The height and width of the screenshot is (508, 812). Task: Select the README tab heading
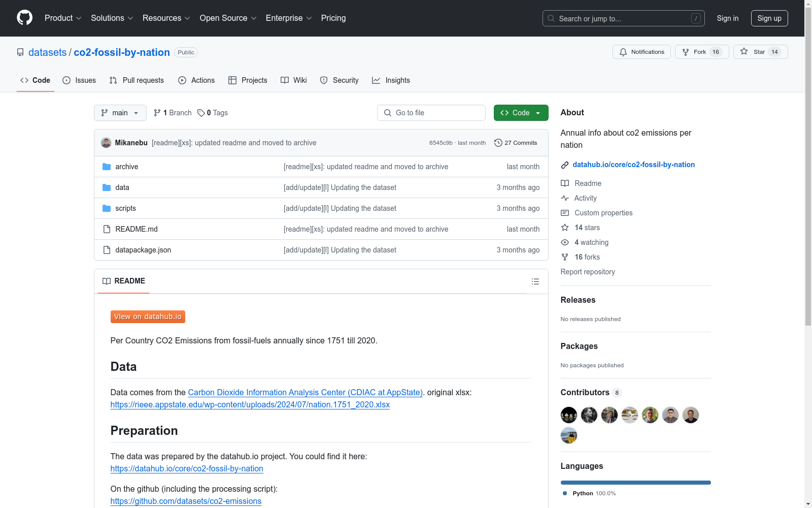(124, 281)
